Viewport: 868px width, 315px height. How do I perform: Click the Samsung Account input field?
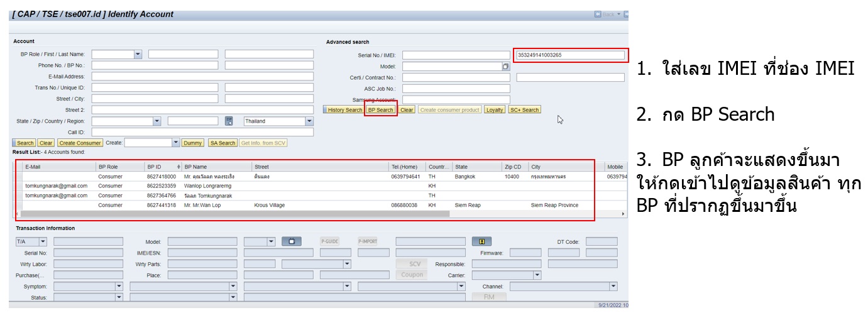[x=456, y=99]
